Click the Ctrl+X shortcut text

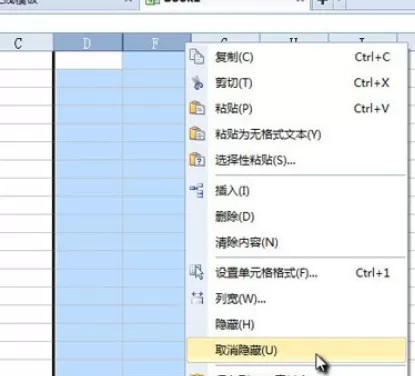pos(371,83)
